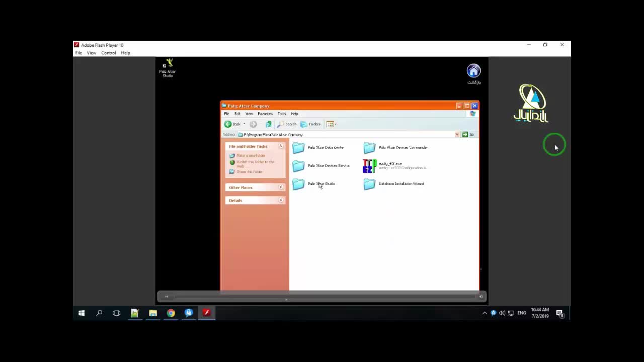This screenshot has width=644, height=362.
Task: Click the green Back arrow button
Action: pyautogui.click(x=228, y=124)
